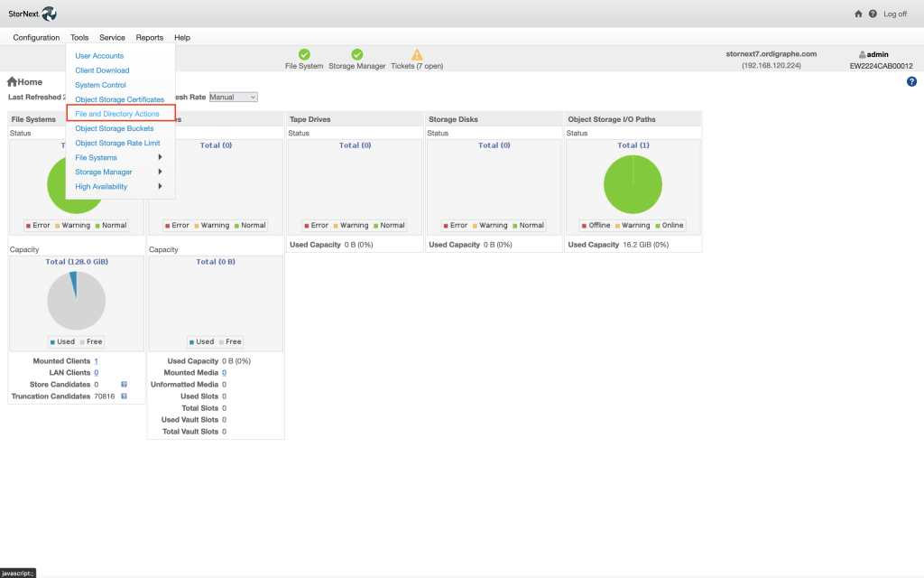924x578 pixels.
Task: Click the Log off link
Action: coord(895,14)
